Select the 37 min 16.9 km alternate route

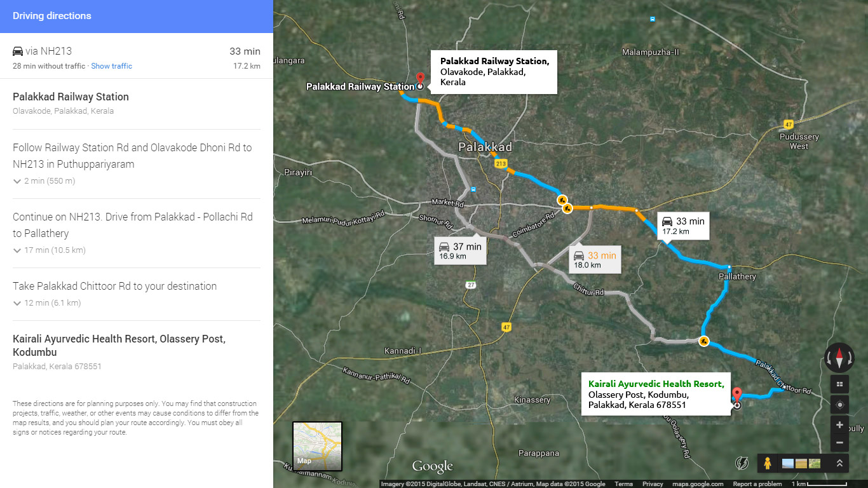(x=460, y=251)
